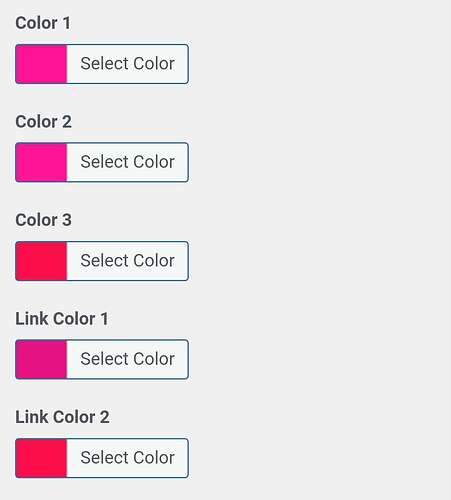Click the Link Color 2 heading label
Screen dimensions: 451x500
click(x=62, y=417)
